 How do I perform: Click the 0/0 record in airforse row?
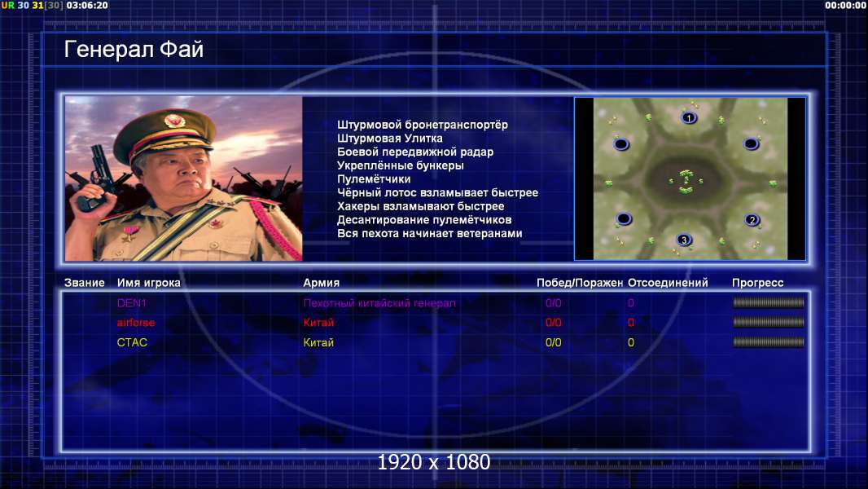[553, 322]
